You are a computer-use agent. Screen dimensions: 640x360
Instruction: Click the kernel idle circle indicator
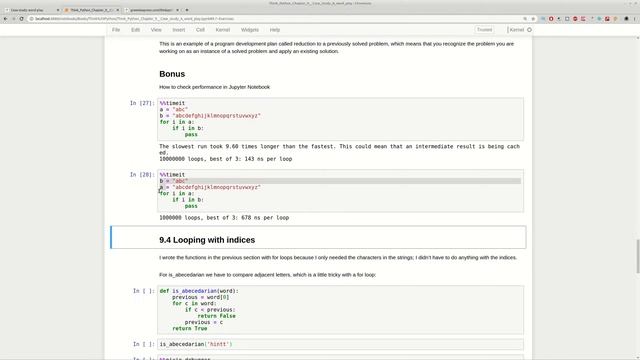click(529, 30)
